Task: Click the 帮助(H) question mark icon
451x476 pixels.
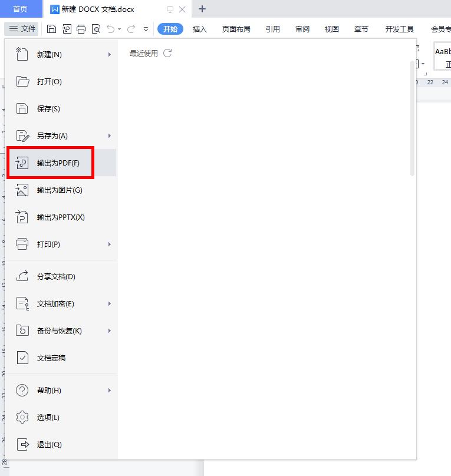Action: 22,390
